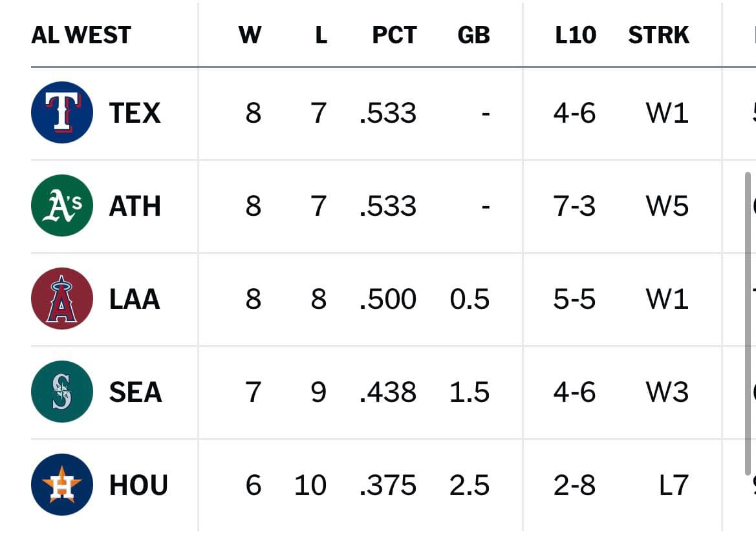Select the AL WEST division header
Image resolution: width=756 pixels, height=546 pixels.
point(81,35)
